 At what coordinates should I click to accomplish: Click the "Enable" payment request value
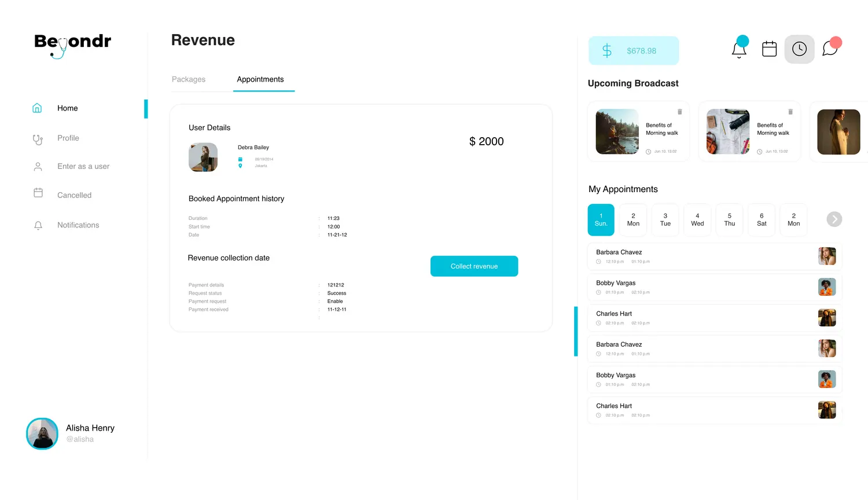coord(335,302)
